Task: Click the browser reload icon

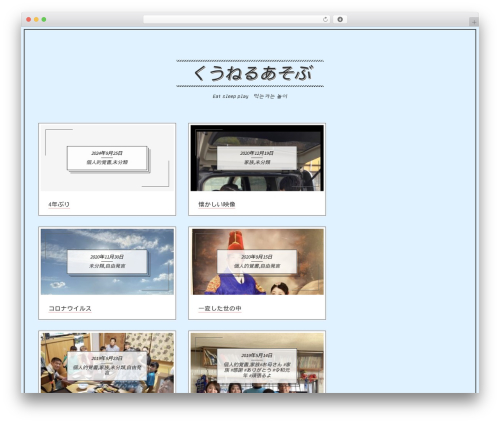Action: tap(325, 19)
